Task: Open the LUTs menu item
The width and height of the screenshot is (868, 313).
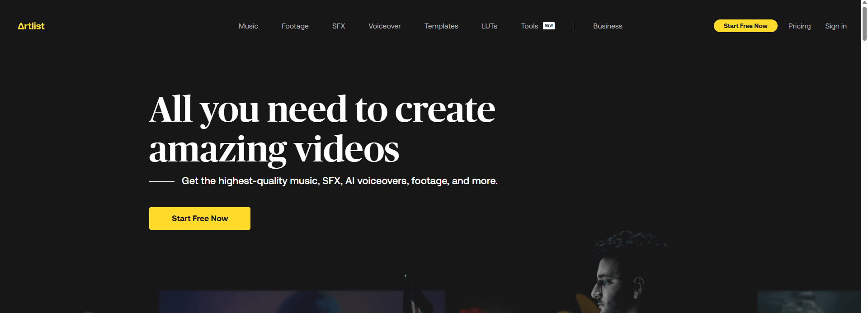Action: pyautogui.click(x=489, y=26)
